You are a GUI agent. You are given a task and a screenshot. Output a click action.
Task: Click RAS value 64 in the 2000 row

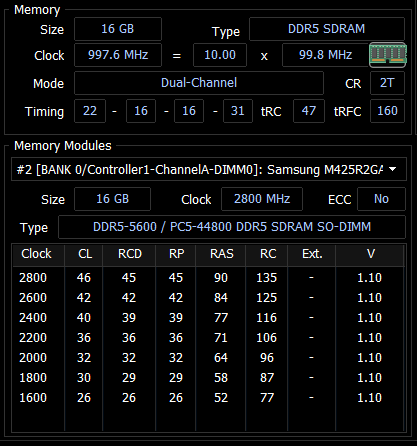point(221,358)
